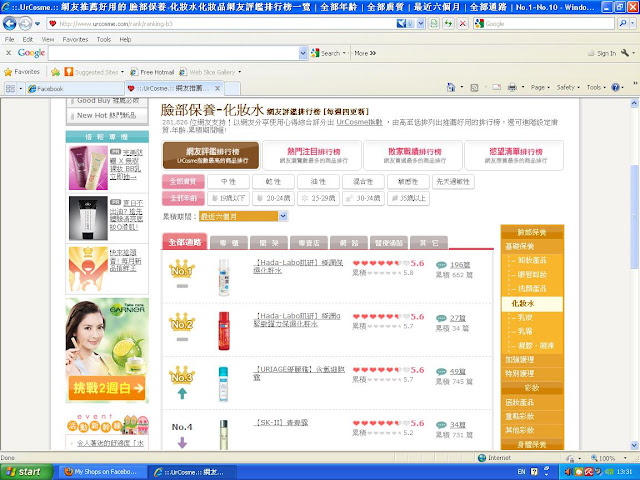640x480 pixels.
Task: Click the Read Mail icon
Action: click(496, 87)
